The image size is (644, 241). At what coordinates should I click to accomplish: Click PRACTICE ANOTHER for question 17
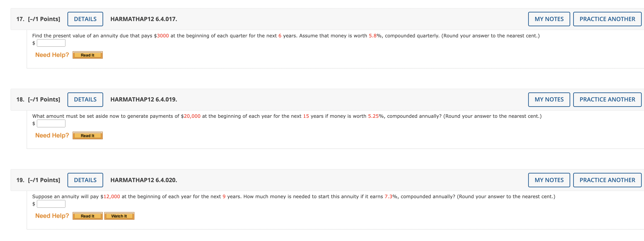point(607,19)
